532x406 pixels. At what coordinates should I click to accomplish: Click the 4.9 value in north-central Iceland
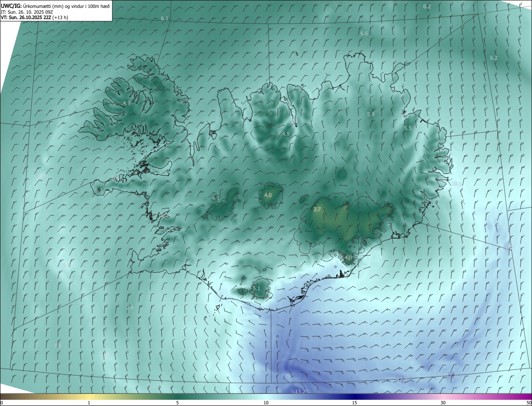point(286,134)
